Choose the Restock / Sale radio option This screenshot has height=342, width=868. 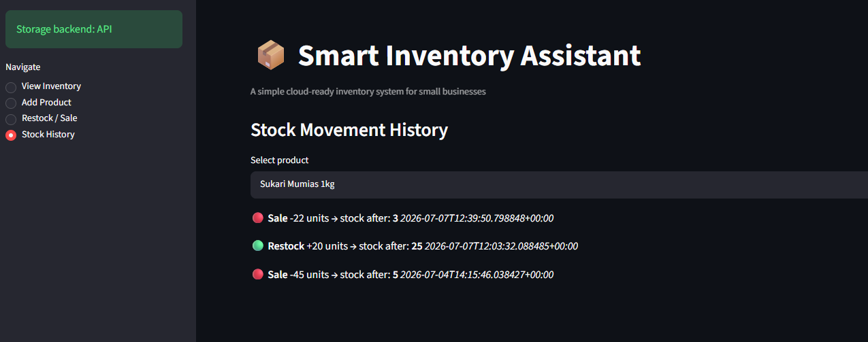(11, 119)
